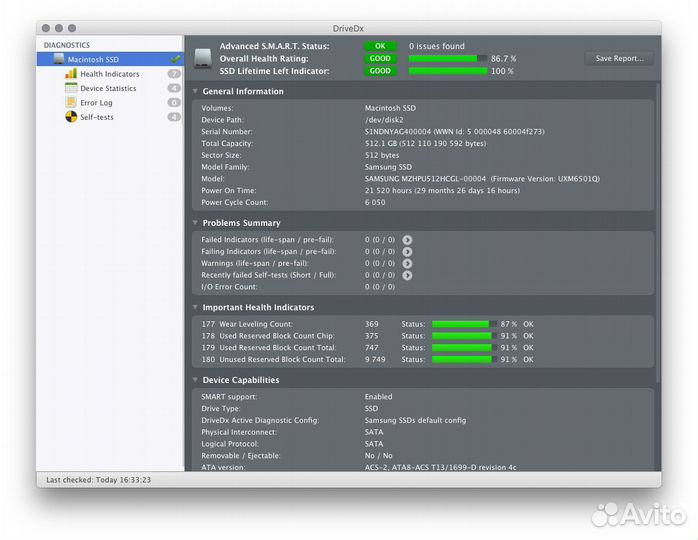The image size is (698, 540).
Task: Click the I/O Error Count value
Action: tap(380, 287)
